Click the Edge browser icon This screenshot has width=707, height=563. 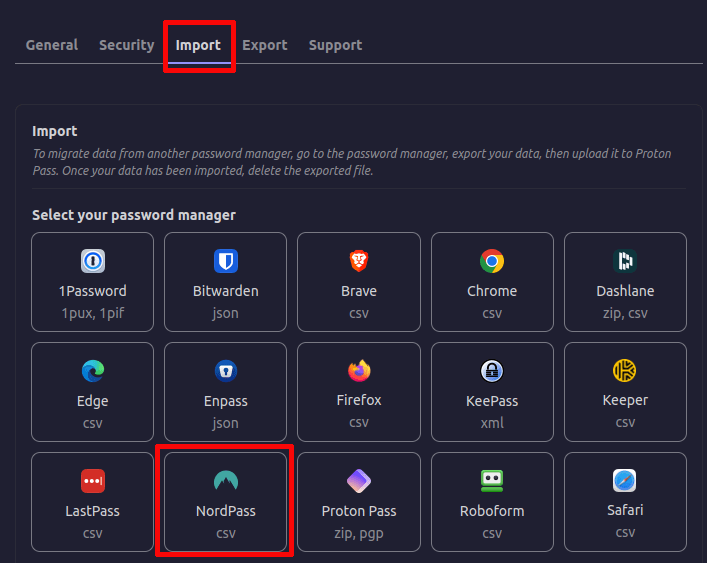(93, 371)
